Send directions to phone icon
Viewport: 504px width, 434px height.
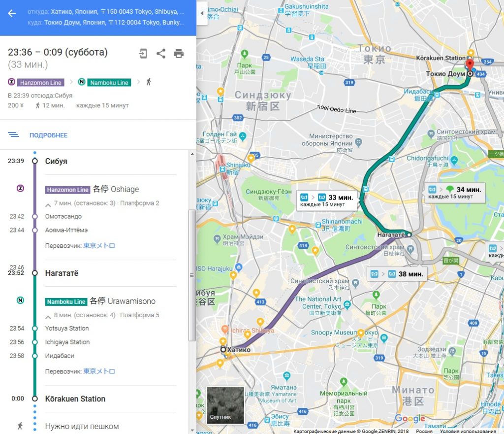[x=143, y=53]
